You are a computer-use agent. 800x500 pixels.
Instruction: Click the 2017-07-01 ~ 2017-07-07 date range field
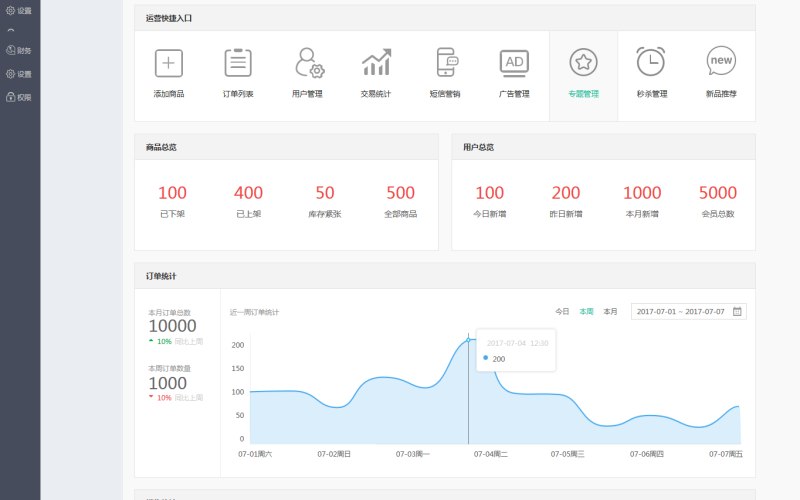(x=689, y=311)
